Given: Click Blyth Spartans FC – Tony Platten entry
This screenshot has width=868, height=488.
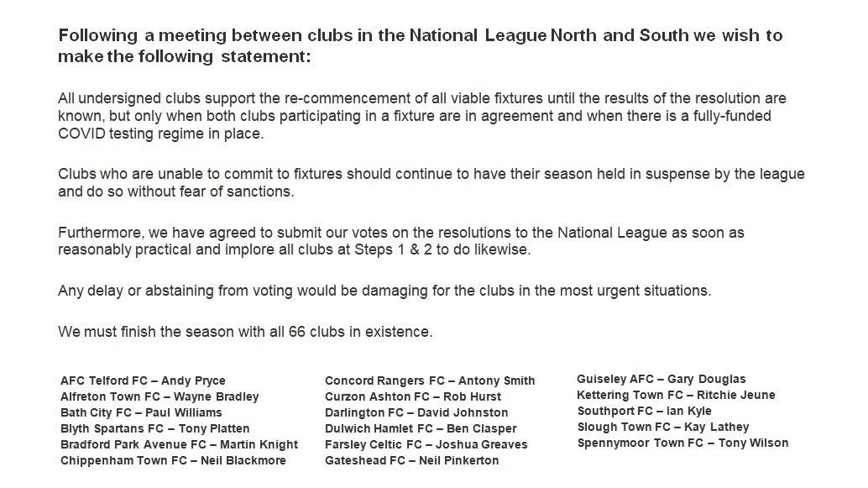Looking at the screenshot, I should point(155,428).
